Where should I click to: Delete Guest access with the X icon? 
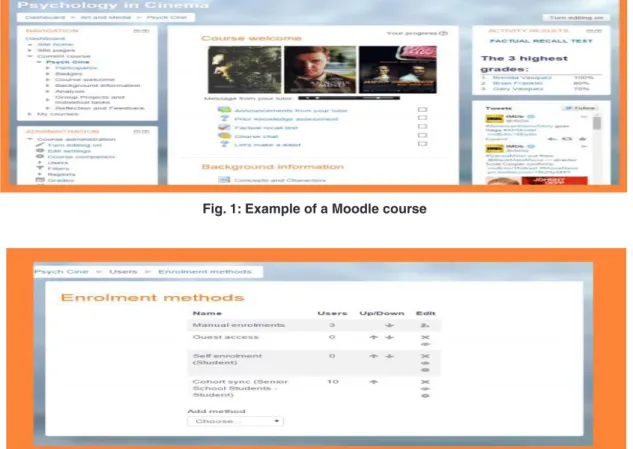point(425,337)
